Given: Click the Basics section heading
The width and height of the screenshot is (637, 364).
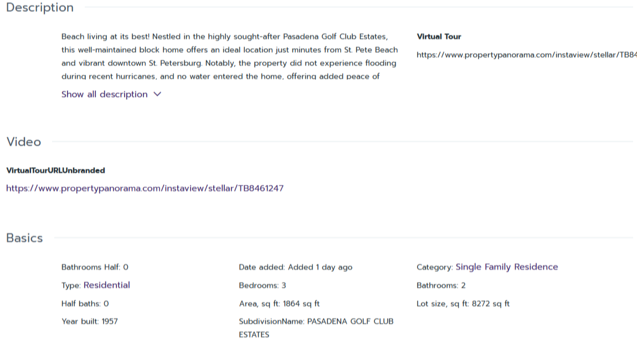Looking at the screenshot, I should point(24,238).
